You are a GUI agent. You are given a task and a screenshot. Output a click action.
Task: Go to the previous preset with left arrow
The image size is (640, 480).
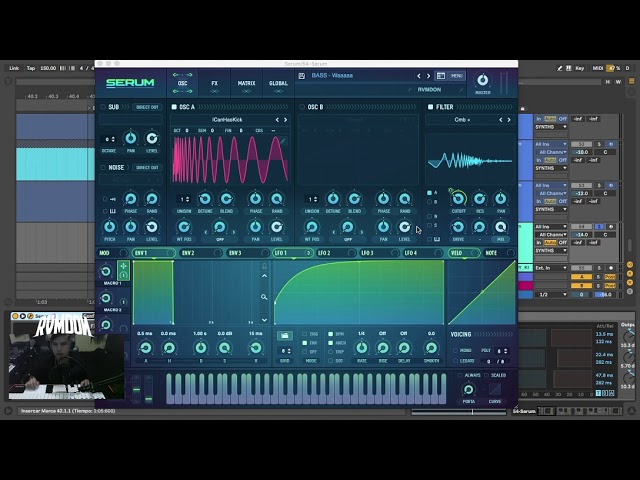click(419, 76)
